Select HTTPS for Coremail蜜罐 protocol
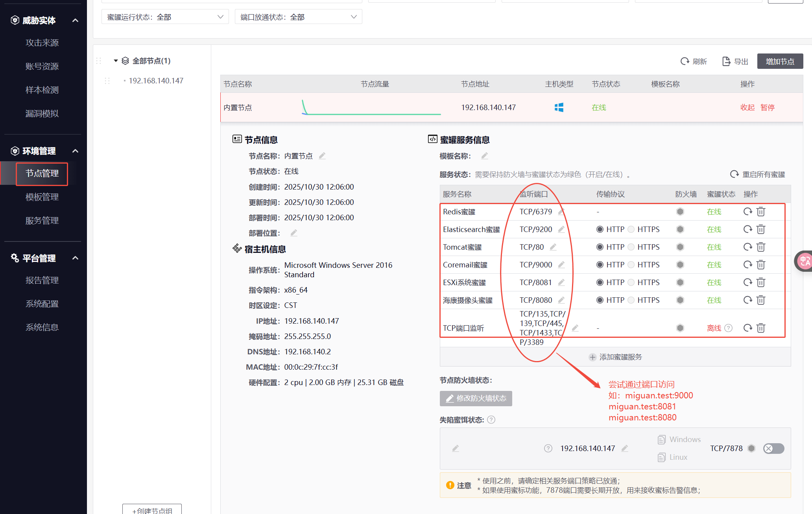Screen dimensions: 812x514 pos(631,265)
